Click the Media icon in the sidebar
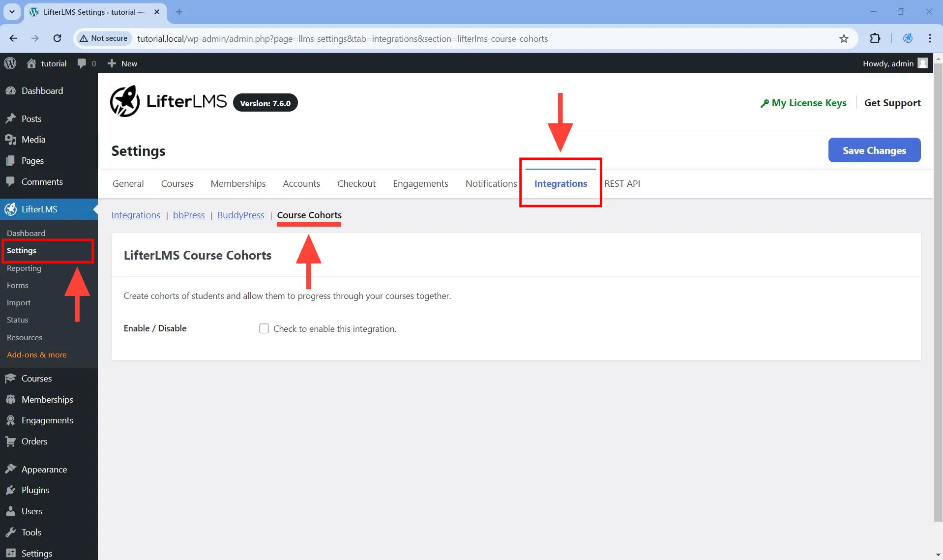Viewport: 943px width, 560px height. 10,140
